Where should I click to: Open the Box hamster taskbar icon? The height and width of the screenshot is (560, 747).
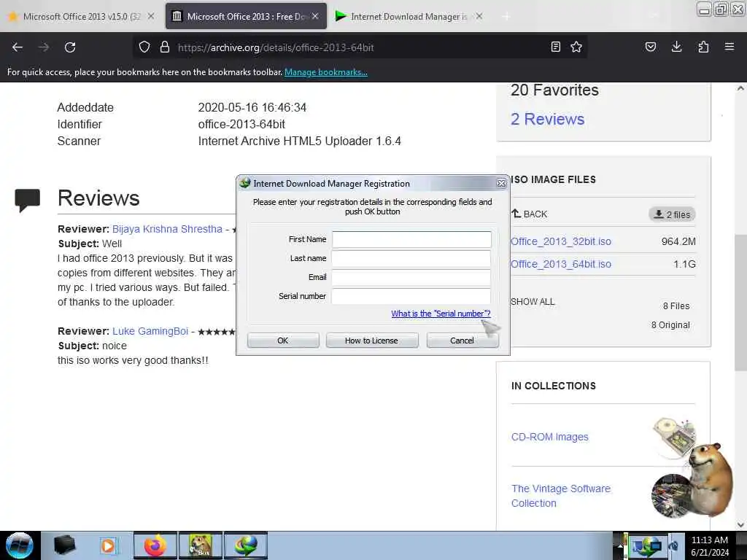tap(201, 545)
